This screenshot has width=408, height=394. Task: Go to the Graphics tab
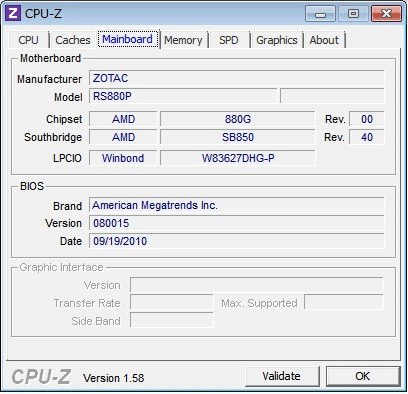click(x=277, y=40)
